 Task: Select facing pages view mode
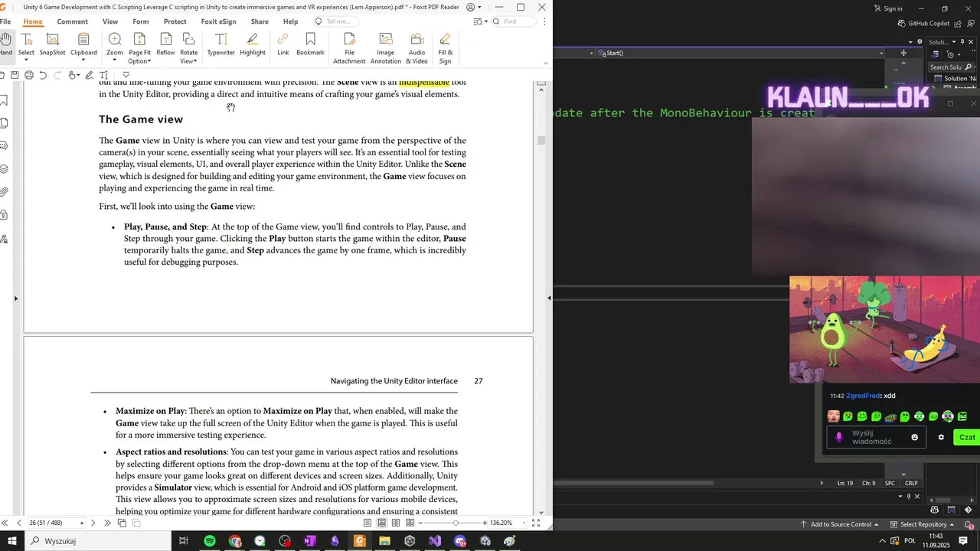coord(396,523)
